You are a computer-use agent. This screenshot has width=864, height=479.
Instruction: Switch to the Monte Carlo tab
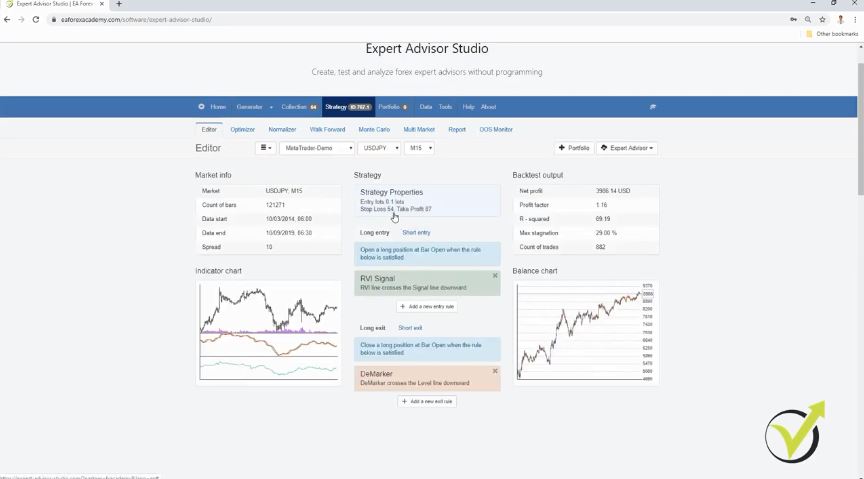pos(374,130)
